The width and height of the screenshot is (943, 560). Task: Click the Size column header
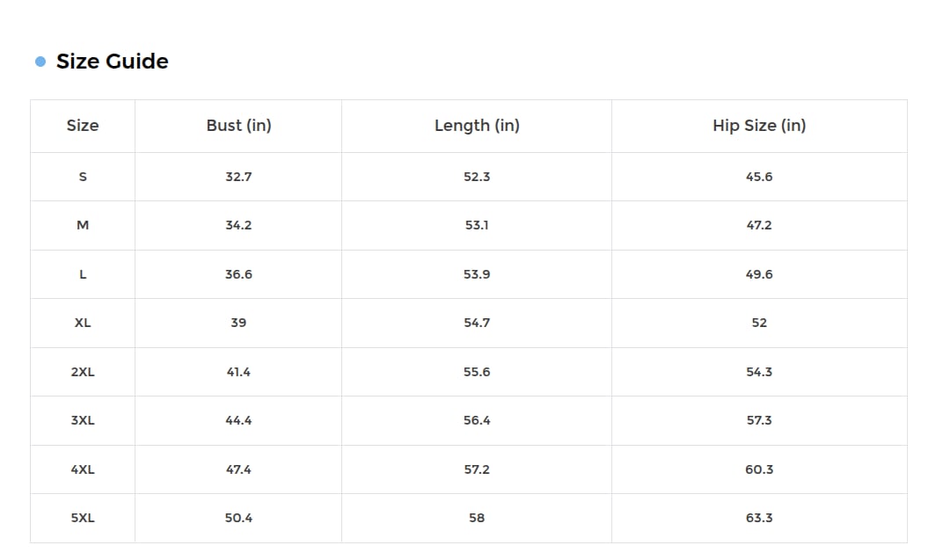tap(83, 126)
